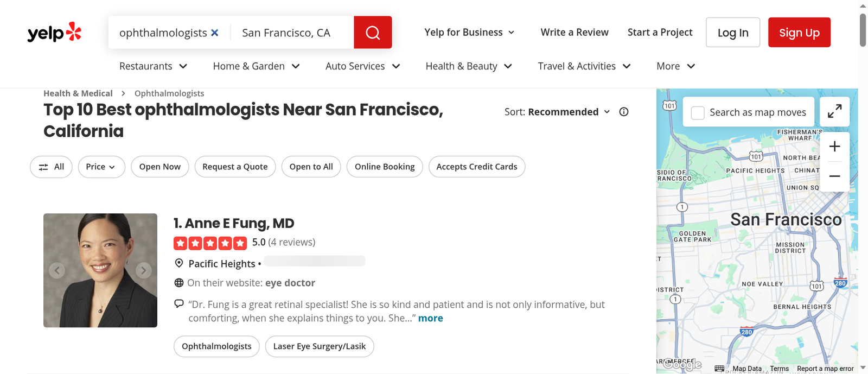Zoom in on the map

[x=834, y=147]
